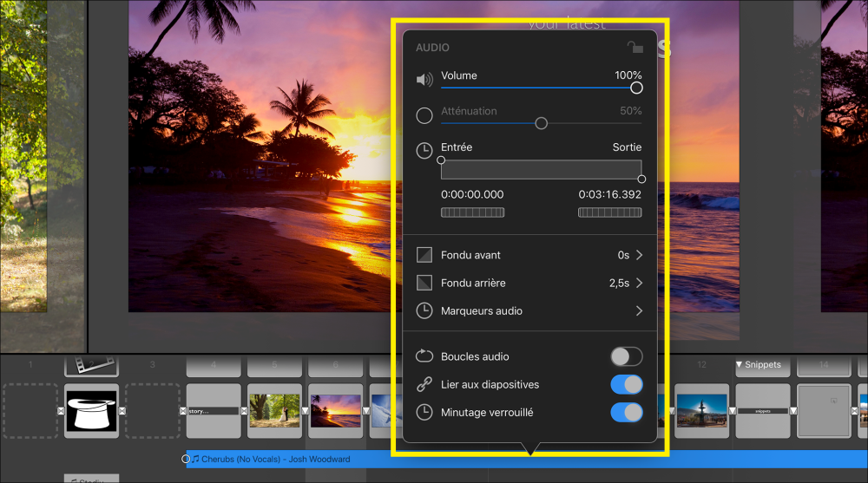
Task: Click the Volume slider handle
Action: click(636, 88)
